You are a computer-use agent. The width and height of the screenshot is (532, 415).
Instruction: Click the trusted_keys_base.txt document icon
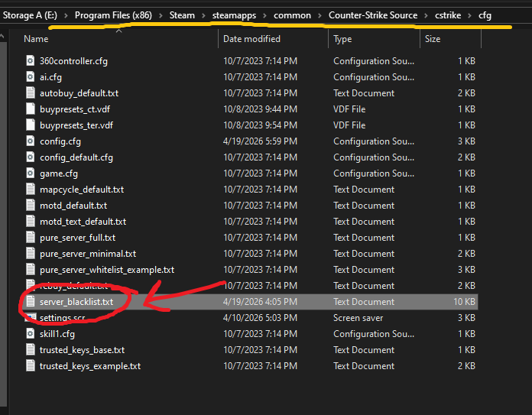(31, 349)
